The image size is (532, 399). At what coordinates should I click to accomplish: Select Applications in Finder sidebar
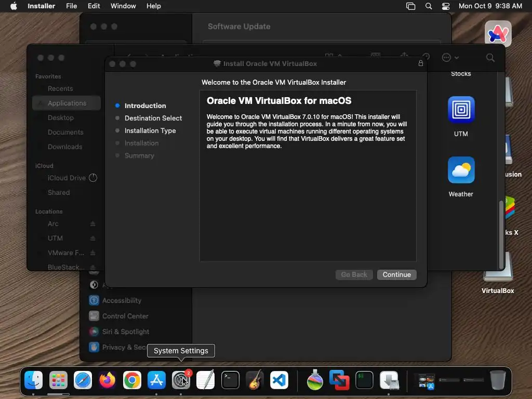coord(66,103)
